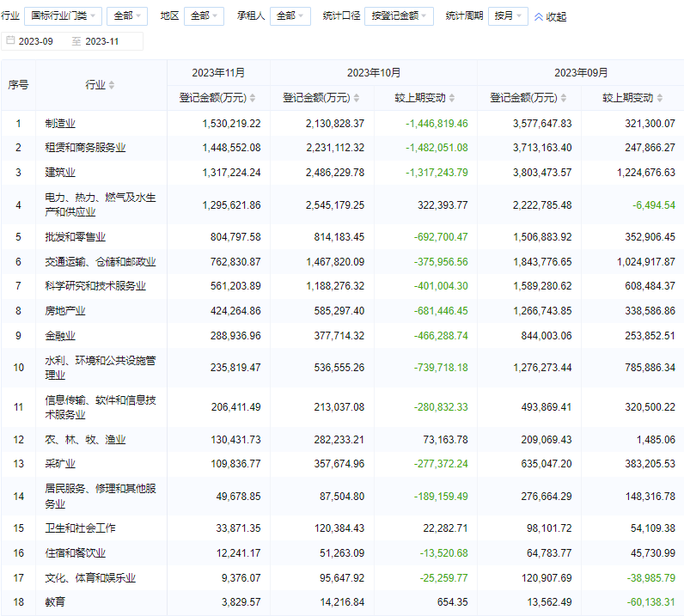
Task: Select the 房地产业 row label
Action: [65, 311]
